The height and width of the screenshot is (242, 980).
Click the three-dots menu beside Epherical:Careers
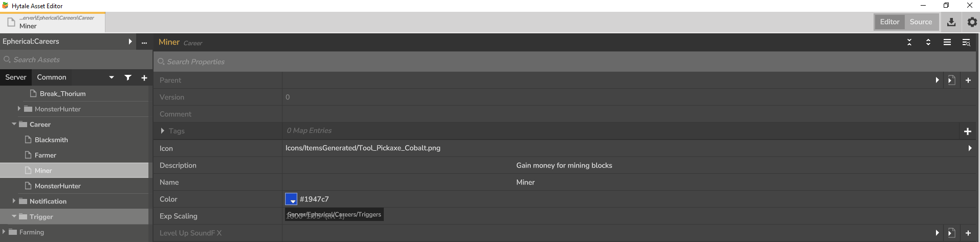point(144,43)
